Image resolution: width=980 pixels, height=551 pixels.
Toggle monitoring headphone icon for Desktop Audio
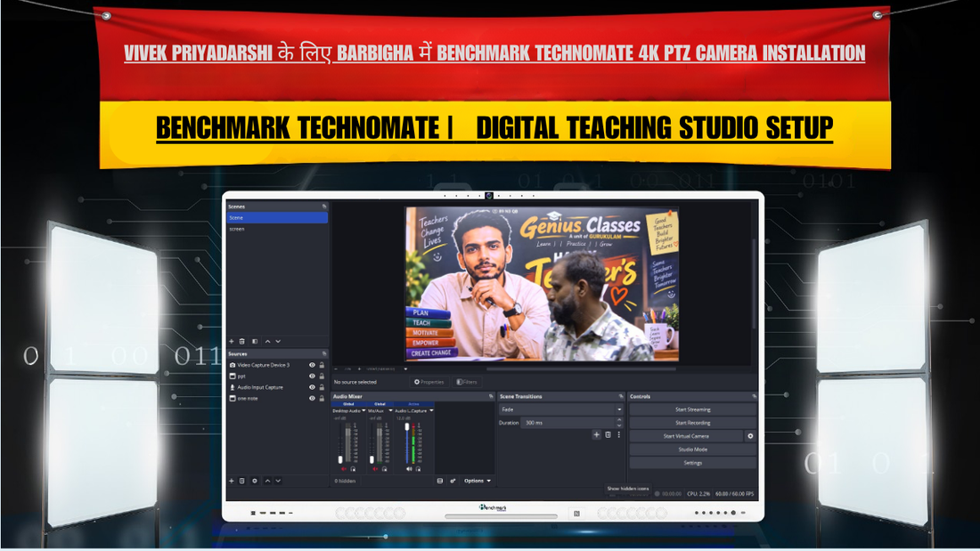[x=353, y=469]
